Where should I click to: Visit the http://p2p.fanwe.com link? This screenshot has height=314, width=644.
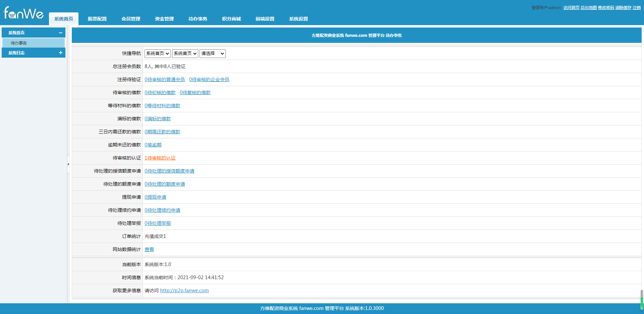[x=184, y=291]
